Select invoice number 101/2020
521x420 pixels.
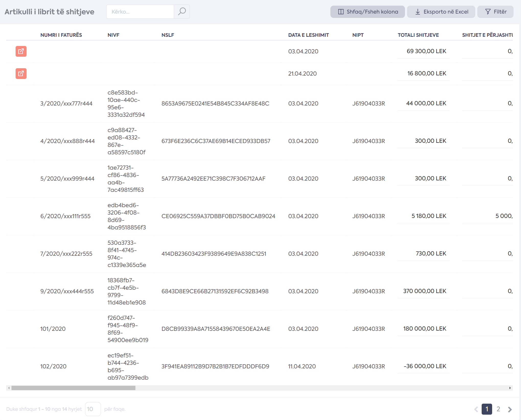[53, 329]
